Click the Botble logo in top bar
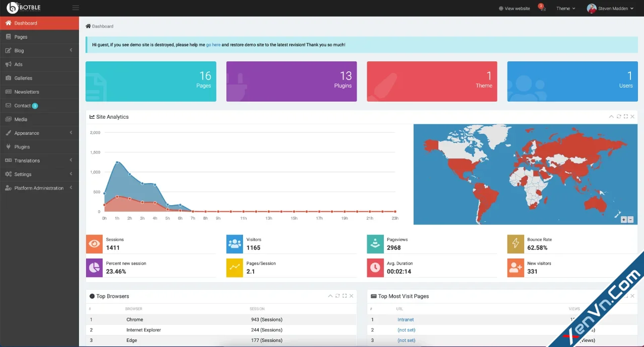 pos(23,7)
